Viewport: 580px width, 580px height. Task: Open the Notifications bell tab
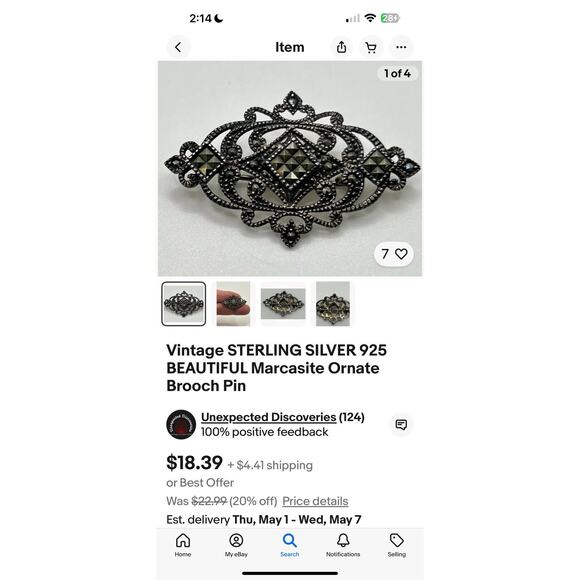click(343, 545)
